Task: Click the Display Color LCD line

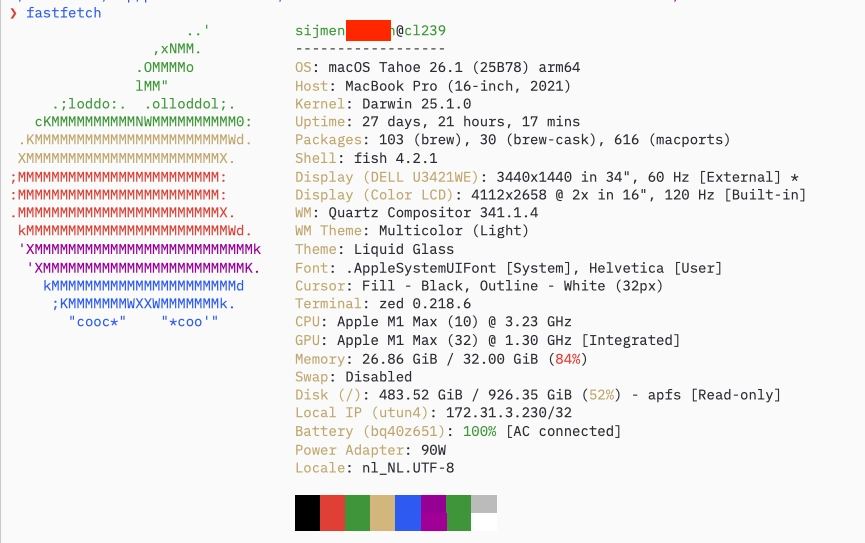Action: pos(551,195)
